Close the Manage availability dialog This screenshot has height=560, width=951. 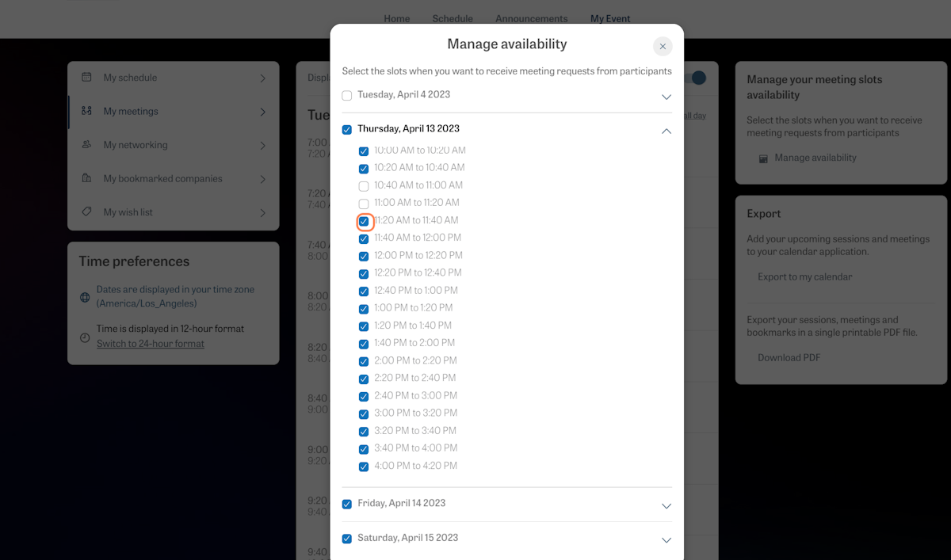pyautogui.click(x=663, y=47)
